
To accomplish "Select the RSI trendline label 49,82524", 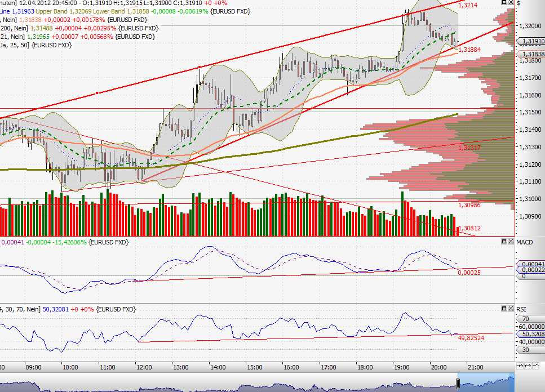I will [x=471, y=338].
